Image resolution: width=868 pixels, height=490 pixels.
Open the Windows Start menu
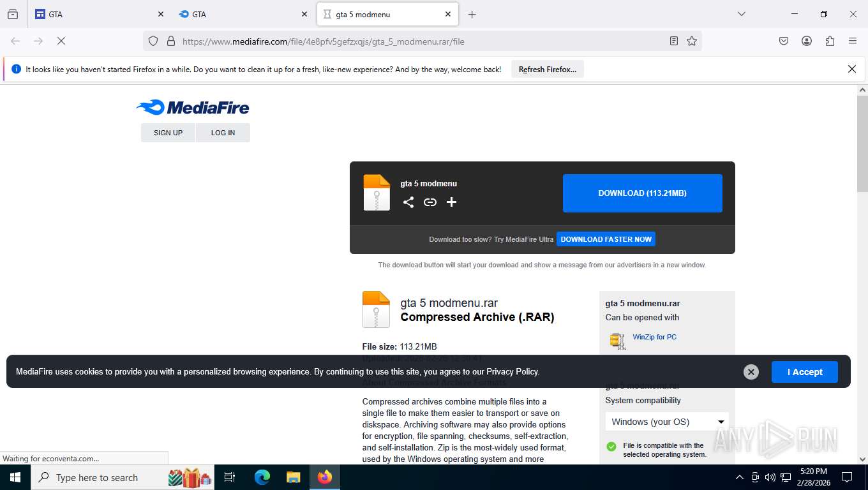click(x=15, y=477)
